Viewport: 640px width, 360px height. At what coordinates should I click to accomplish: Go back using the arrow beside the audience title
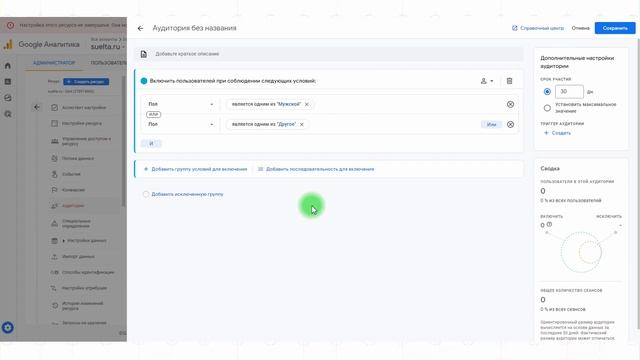click(140, 28)
